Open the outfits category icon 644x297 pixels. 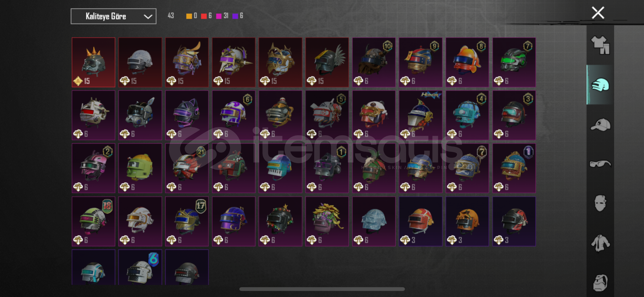coord(600,45)
